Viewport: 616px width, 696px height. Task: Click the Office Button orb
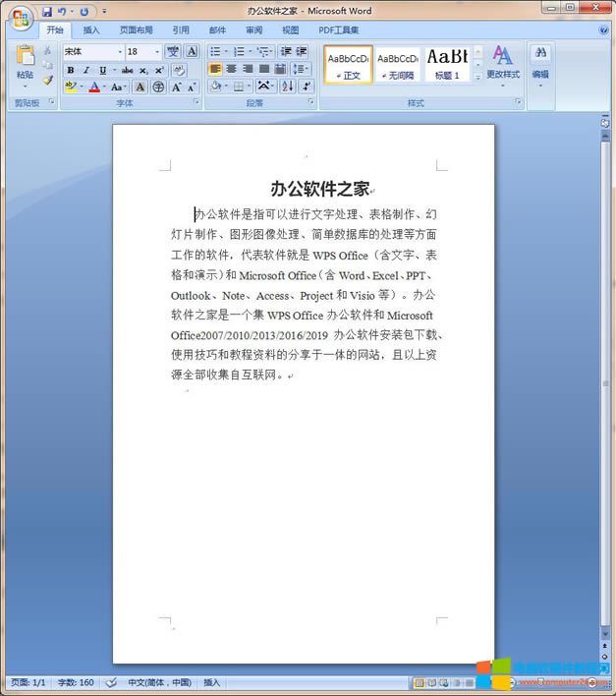21,19
